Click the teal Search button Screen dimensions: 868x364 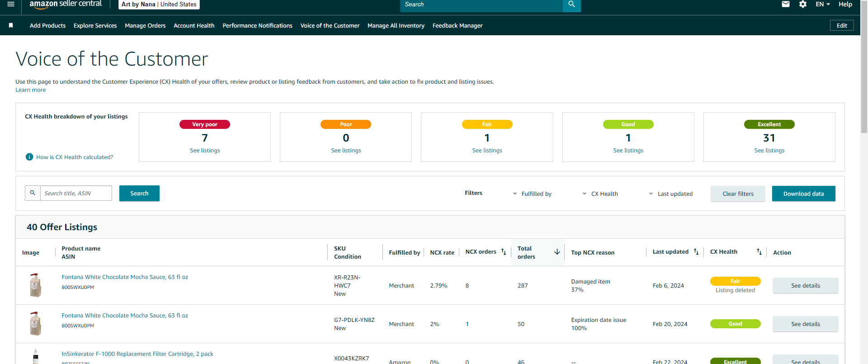pyautogui.click(x=139, y=193)
